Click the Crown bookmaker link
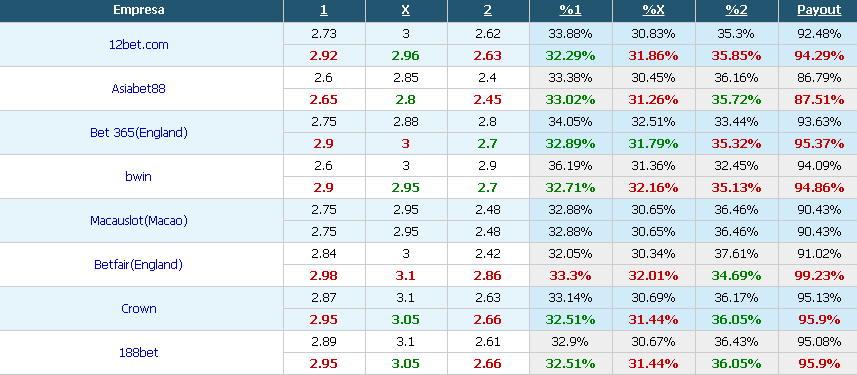 [139, 309]
